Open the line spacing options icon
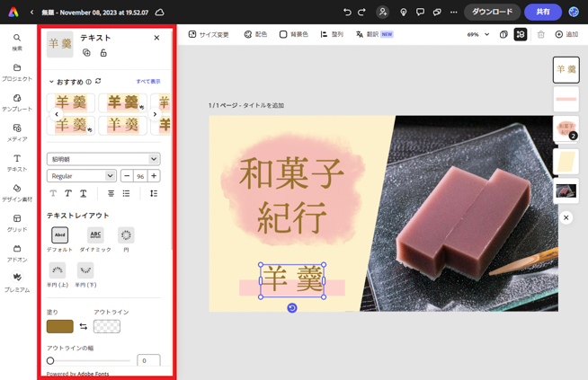Screen dimensions: 588x380 pos(154,193)
